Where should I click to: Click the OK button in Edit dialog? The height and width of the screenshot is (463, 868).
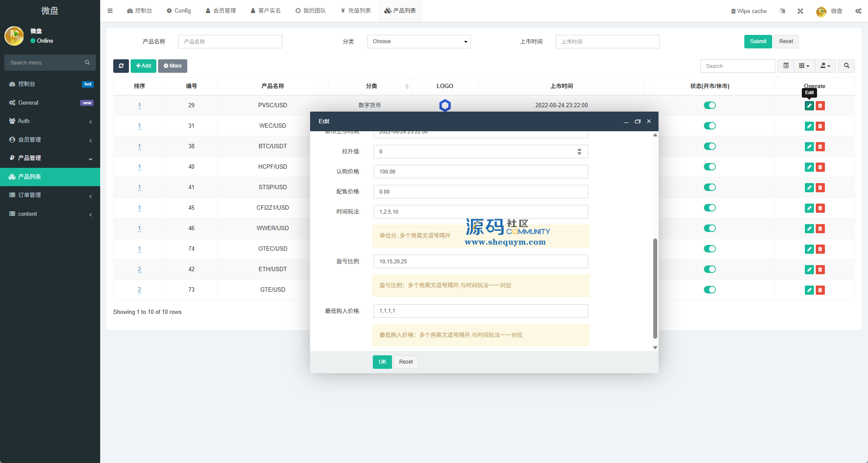382,362
